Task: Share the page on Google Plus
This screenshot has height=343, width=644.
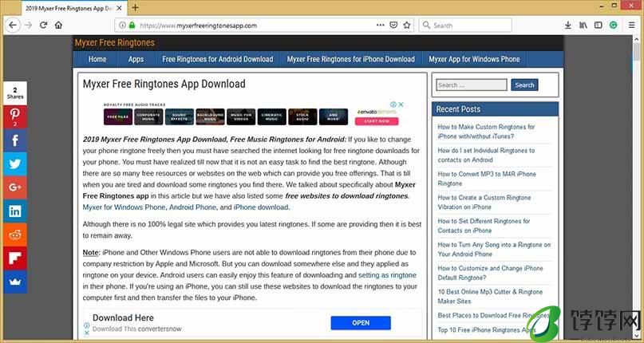Action: click(15, 187)
